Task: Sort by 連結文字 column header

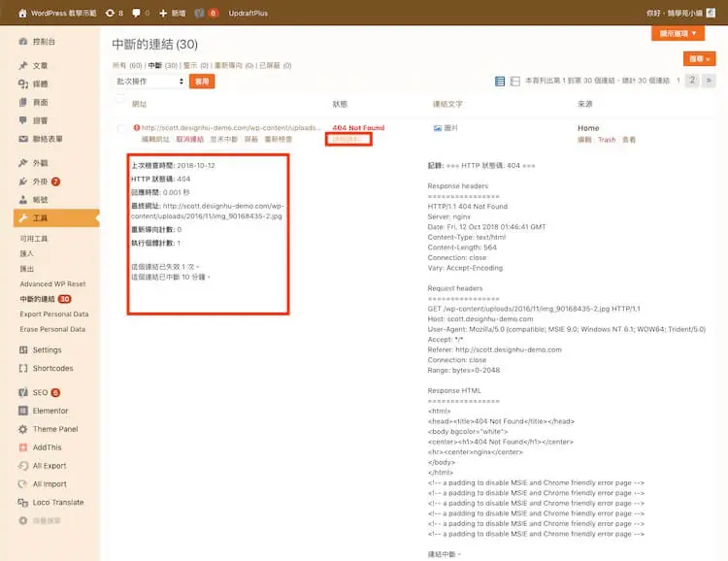Action: pos(447,104)
